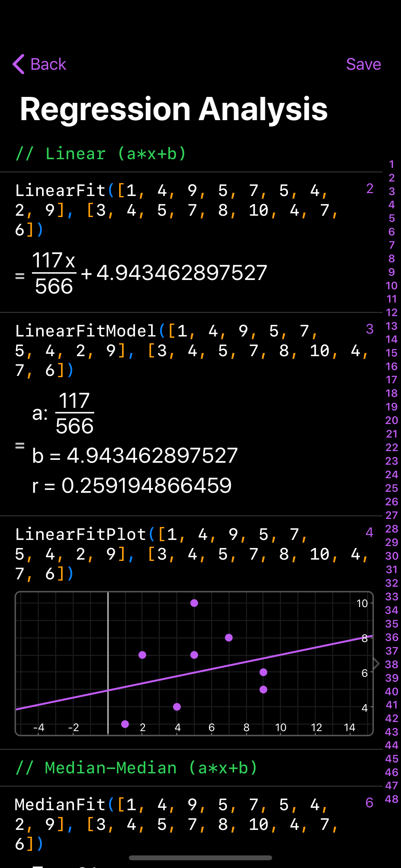
Task: Tap the data point at y equals 10
Action: [194, 603]
